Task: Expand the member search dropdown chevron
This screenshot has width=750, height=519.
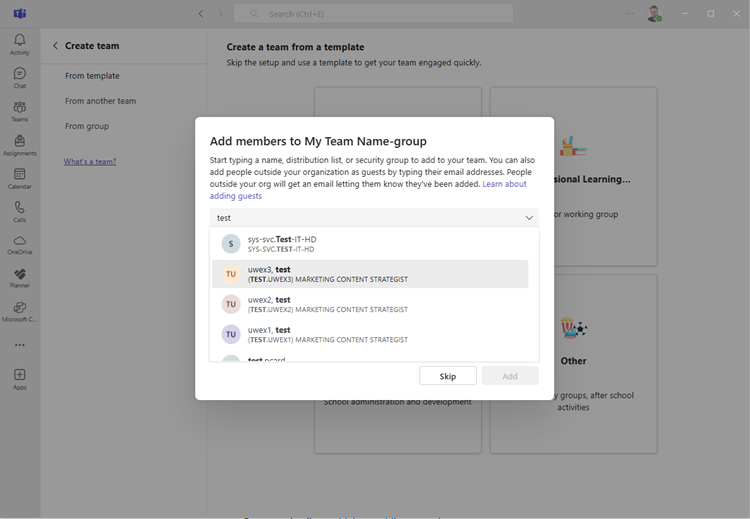Action: coord(528,218)
